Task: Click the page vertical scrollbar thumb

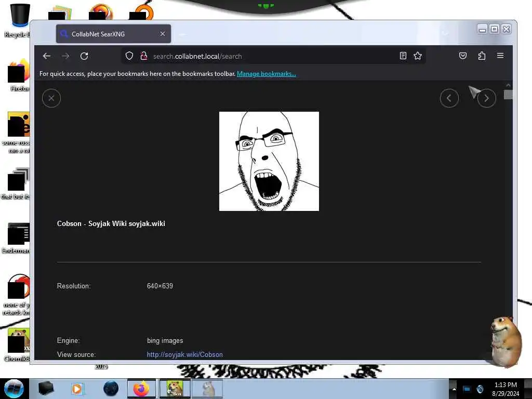Action: point(508,95)
